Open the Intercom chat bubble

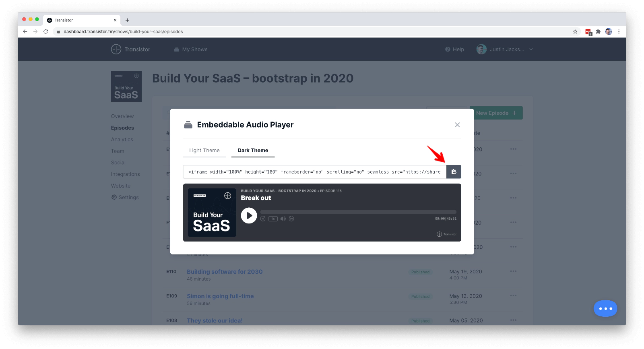click(605, 309)
